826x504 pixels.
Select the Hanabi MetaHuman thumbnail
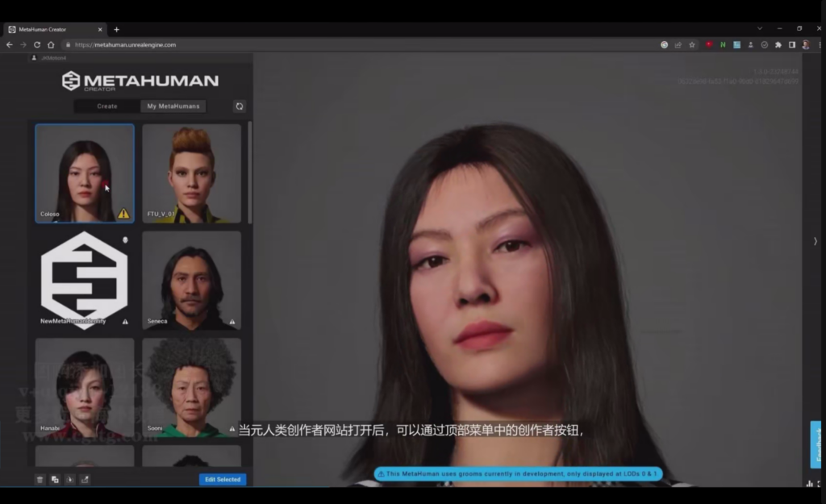[x=85, y=388]
